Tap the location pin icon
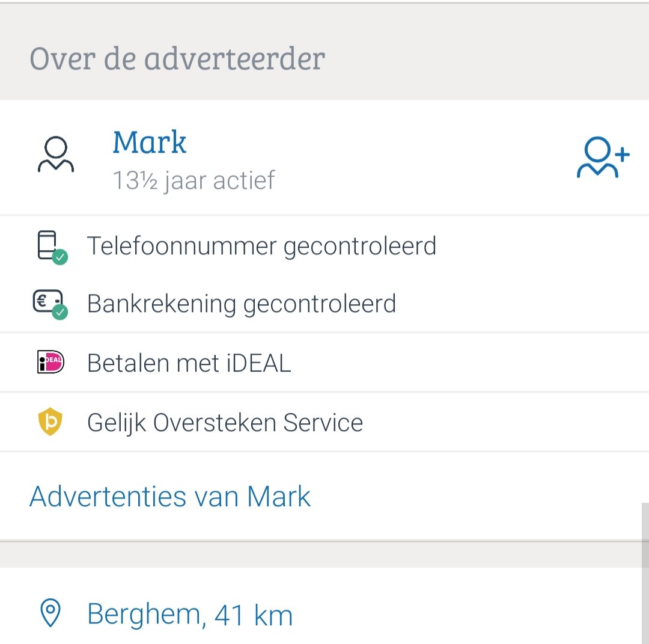649x644 pixels. (50, 613)
